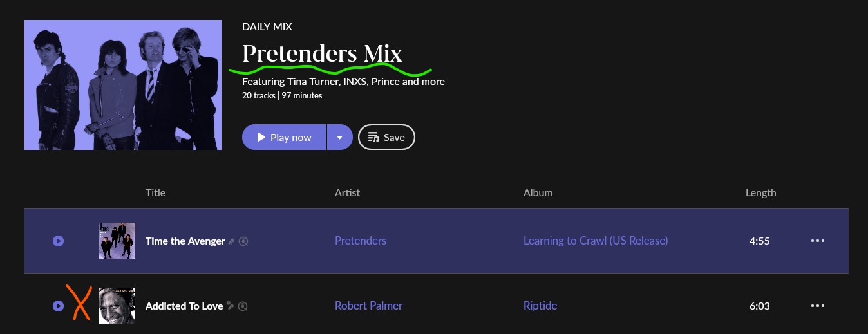Open the Robert Palmer artist link
Viewport: 868px width, 334px height.
tap(368, 306)
